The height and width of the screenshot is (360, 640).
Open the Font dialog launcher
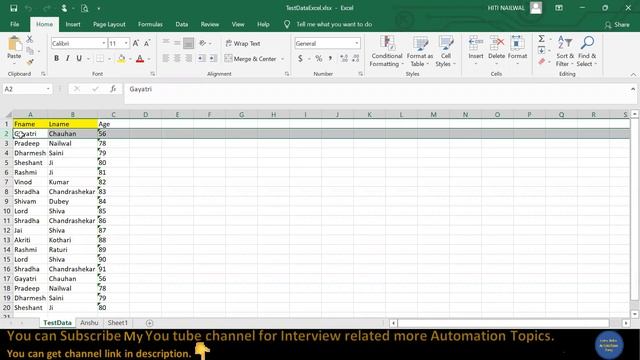click(x=152, y=74)
